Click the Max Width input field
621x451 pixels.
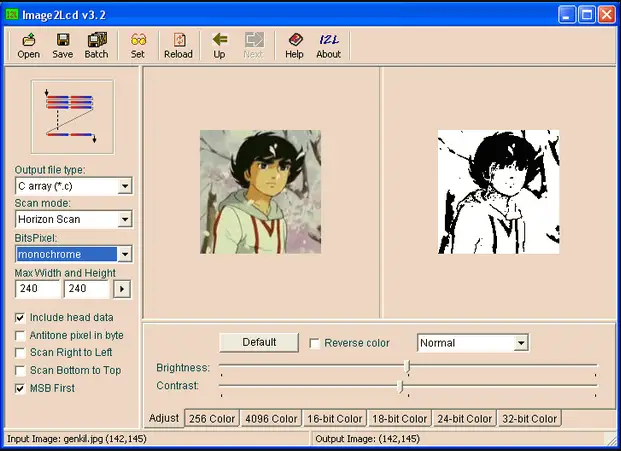coord(38,289)
